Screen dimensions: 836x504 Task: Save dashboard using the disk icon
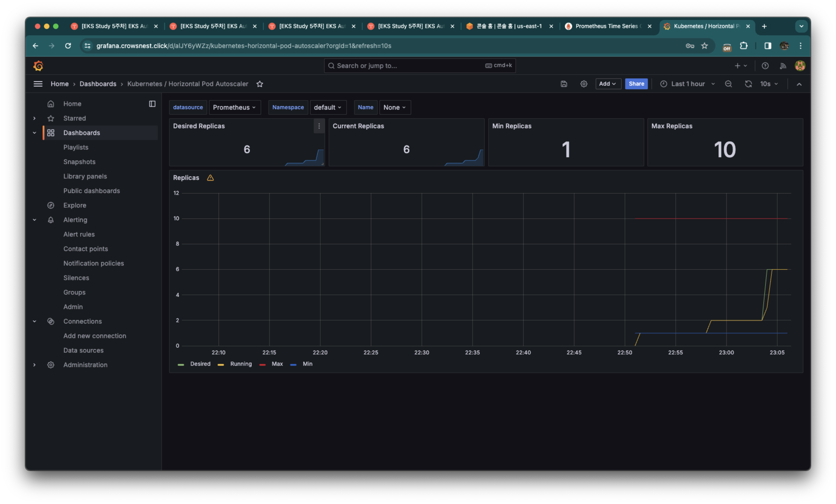click(564, 84)
